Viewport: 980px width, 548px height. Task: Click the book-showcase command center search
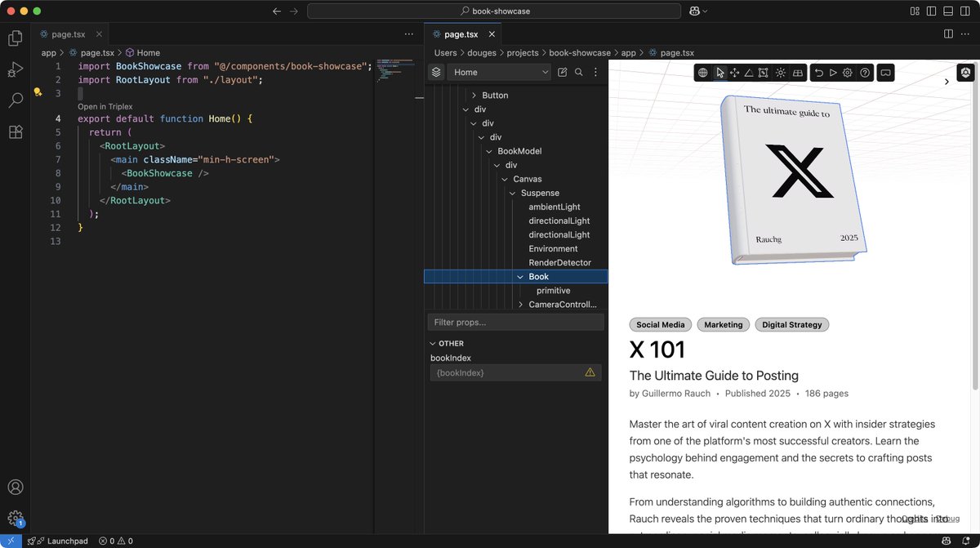pyautogui.click(x=494, y=11)
